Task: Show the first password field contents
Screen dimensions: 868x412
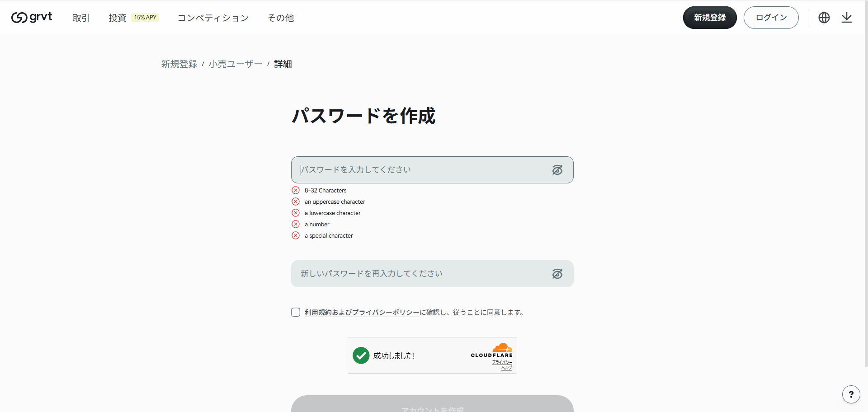Action: coord(557,170)
